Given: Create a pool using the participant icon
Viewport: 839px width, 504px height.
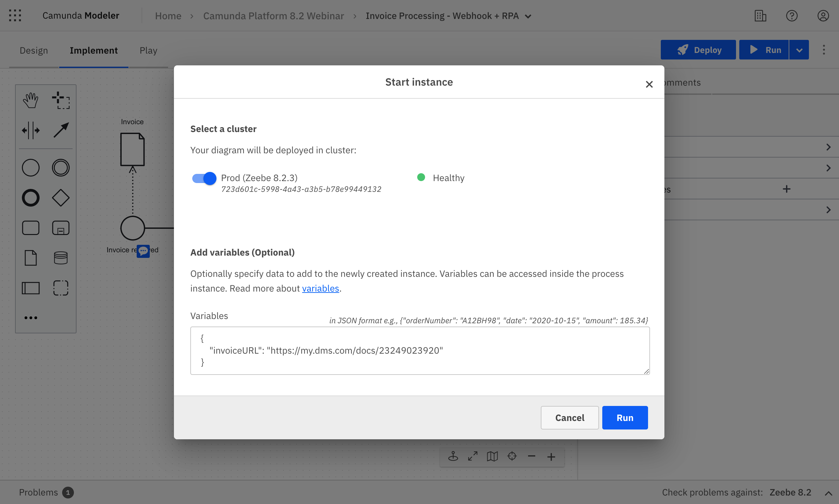Looking at the screenshot, I should [30, 288].
